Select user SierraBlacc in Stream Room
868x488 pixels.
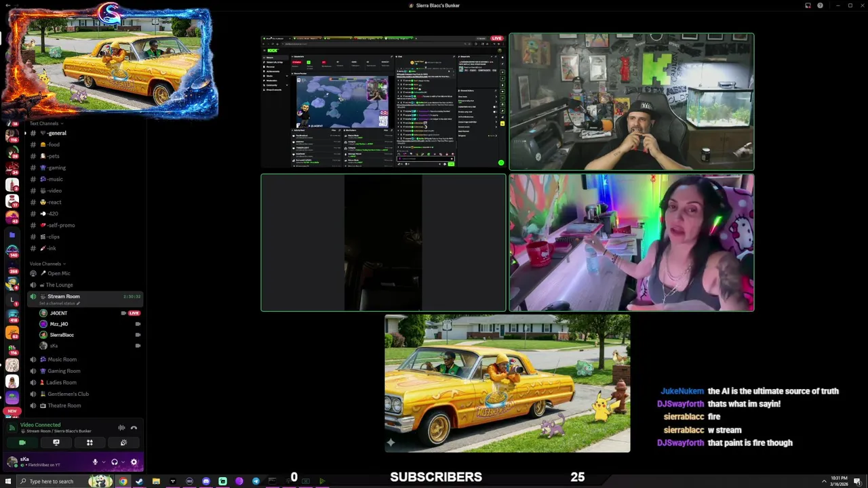(x=62, y=335)
